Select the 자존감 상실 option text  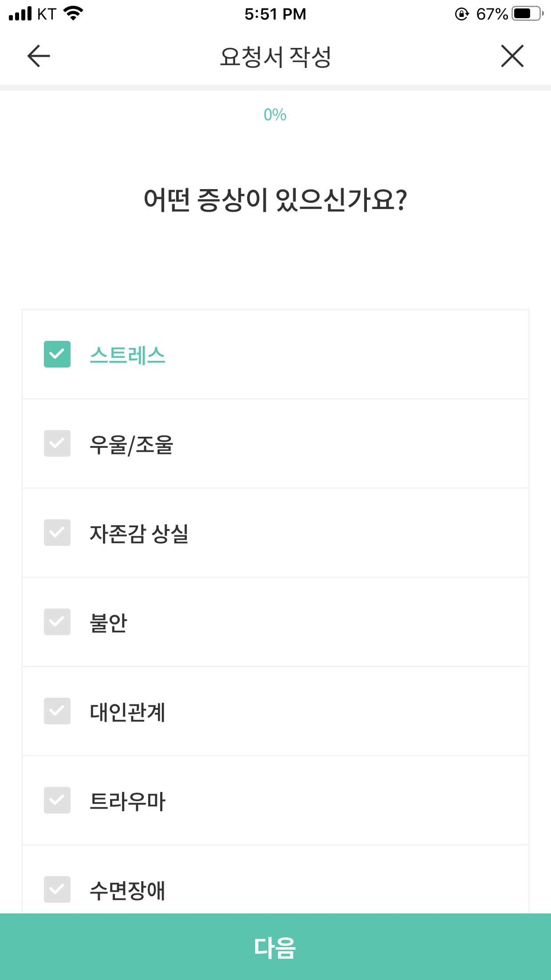(139, 533)
